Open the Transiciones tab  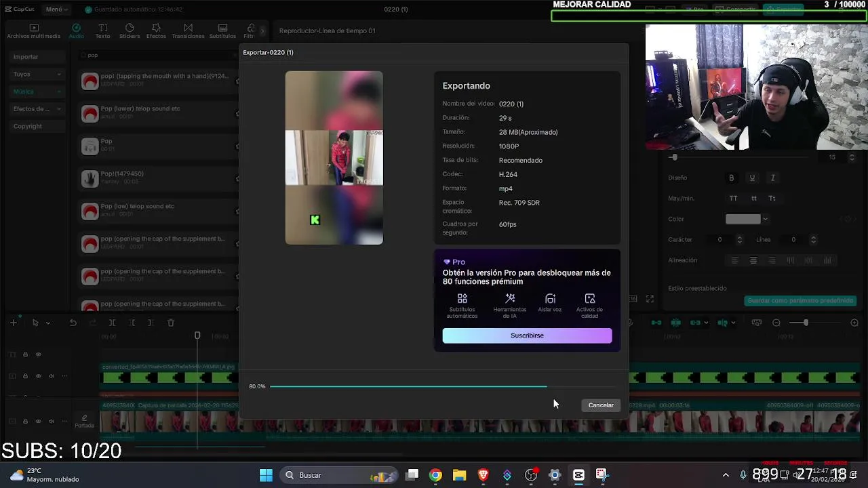point(188,31)
